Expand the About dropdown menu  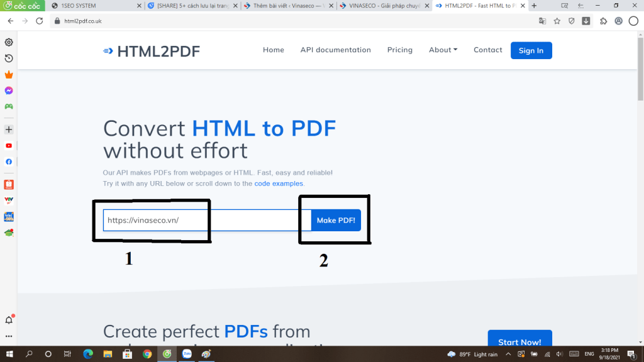click(443, 50)
